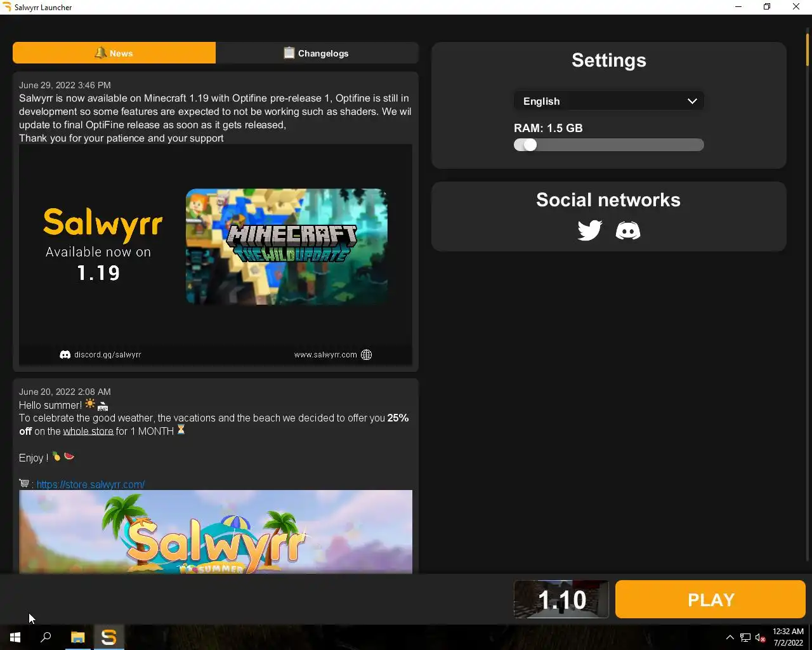Minimize the Salwyrr Launcher window
The width and height of the screenshot is (812, 650).
point(738,7)
